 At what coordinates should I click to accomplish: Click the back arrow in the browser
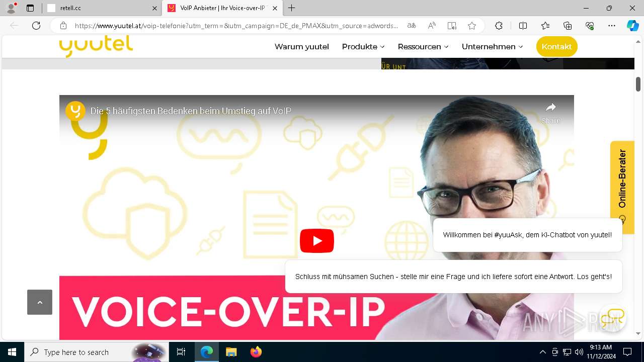(14, 26)
